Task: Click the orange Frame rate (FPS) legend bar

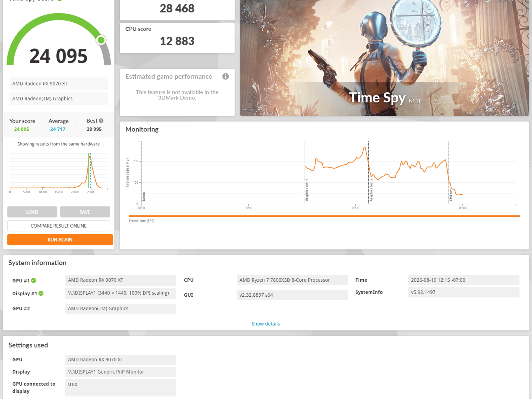Action: 324,216
